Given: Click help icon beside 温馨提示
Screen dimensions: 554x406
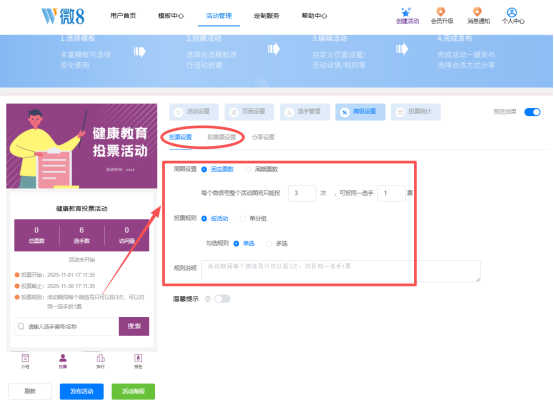Looking at the screenshot, I should pos(208,299).
